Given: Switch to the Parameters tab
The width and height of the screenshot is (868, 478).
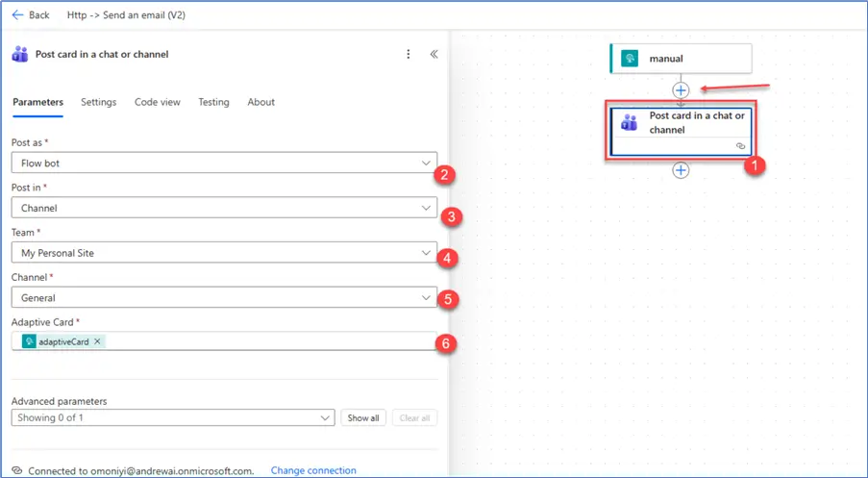Looking at the screenshot, I should click(37, 102).
